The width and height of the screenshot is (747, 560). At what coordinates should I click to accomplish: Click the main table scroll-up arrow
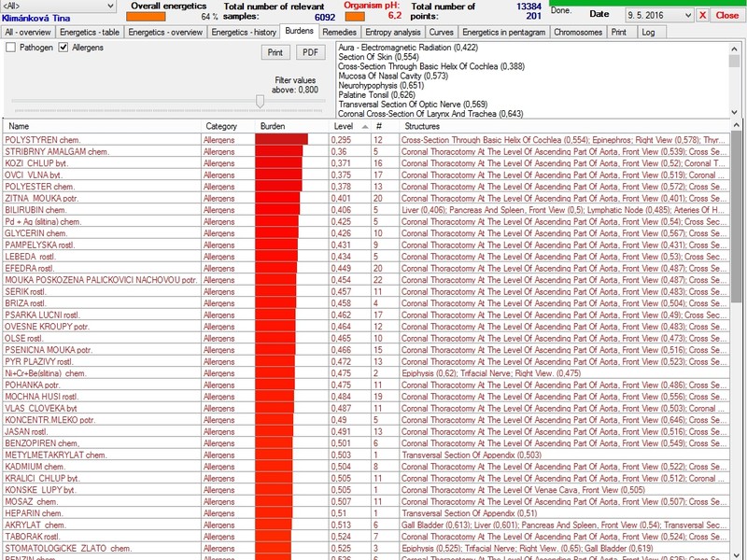tap(737, 125)
